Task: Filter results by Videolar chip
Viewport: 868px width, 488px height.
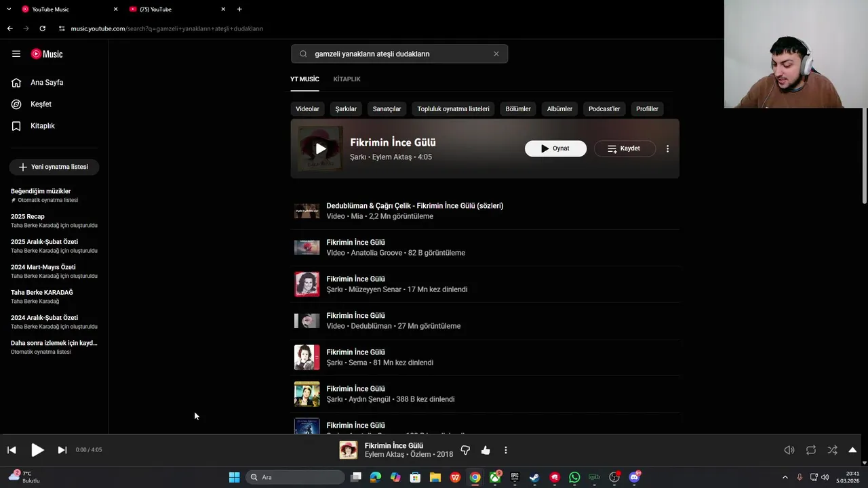Action: [307, 109]
